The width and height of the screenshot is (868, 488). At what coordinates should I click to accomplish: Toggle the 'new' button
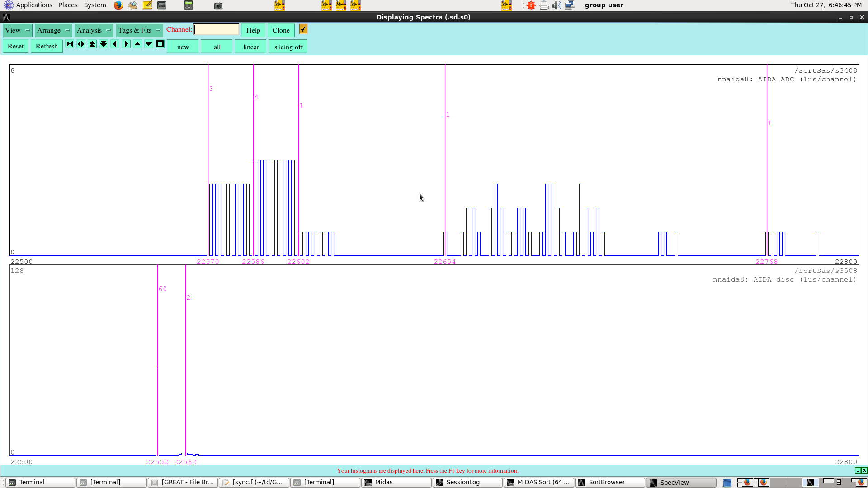[x=183, y=47]
